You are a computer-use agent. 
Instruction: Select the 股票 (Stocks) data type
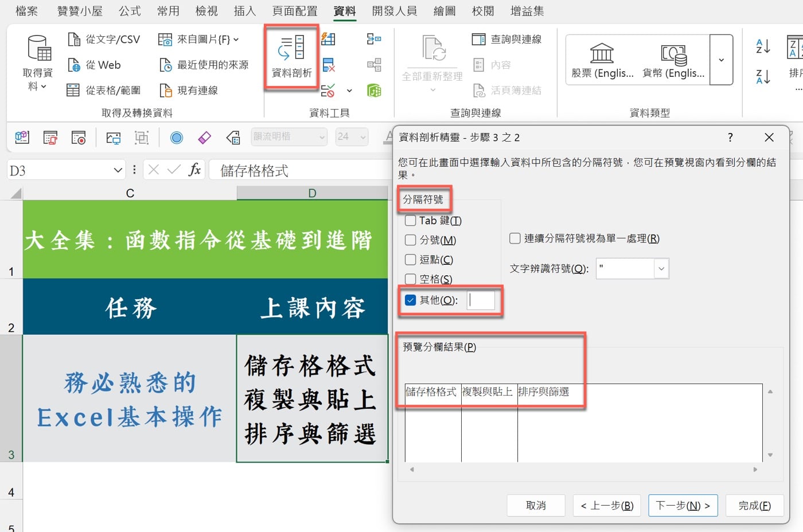point(602,60)
